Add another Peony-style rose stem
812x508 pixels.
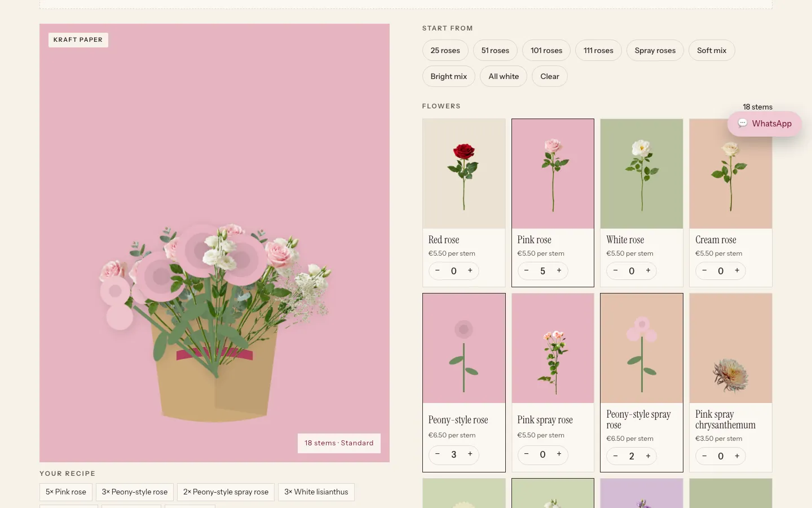click(x=470, y=454)
